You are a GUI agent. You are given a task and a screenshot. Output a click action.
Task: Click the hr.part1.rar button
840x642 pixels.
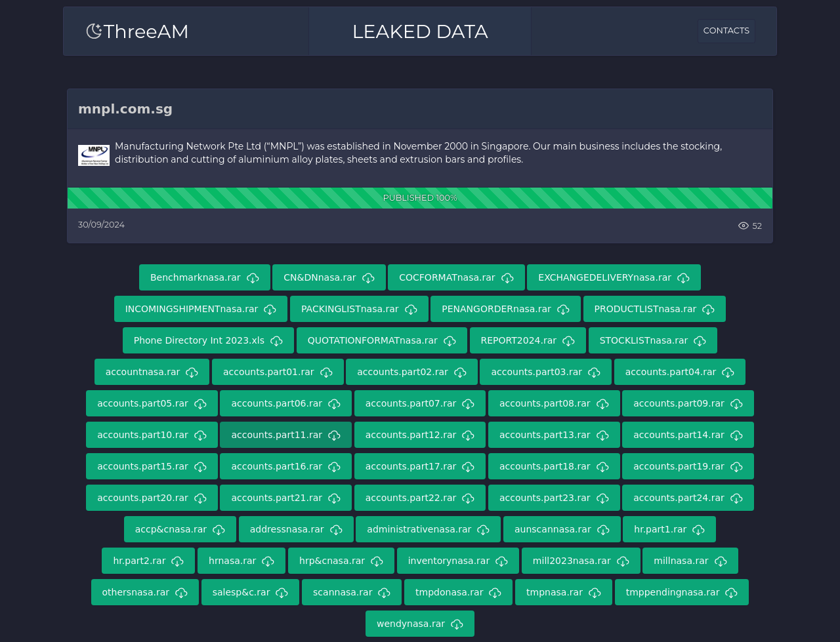669,529
